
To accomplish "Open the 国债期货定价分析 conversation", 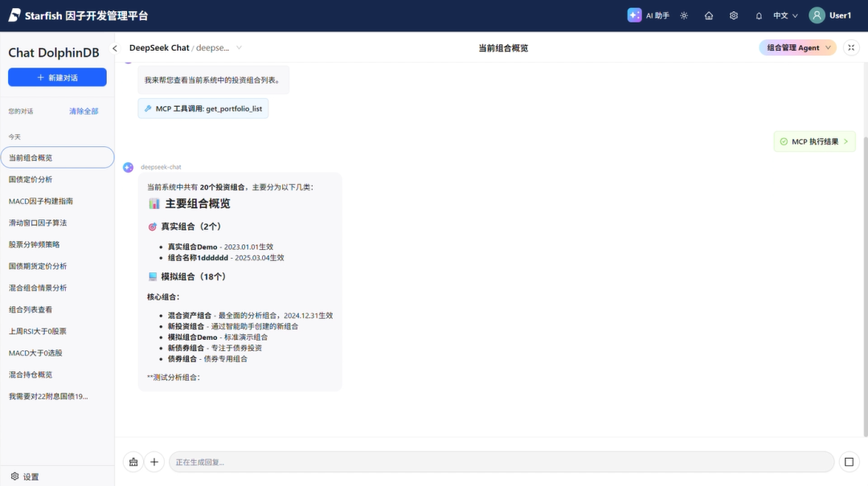I will (57, 266).
